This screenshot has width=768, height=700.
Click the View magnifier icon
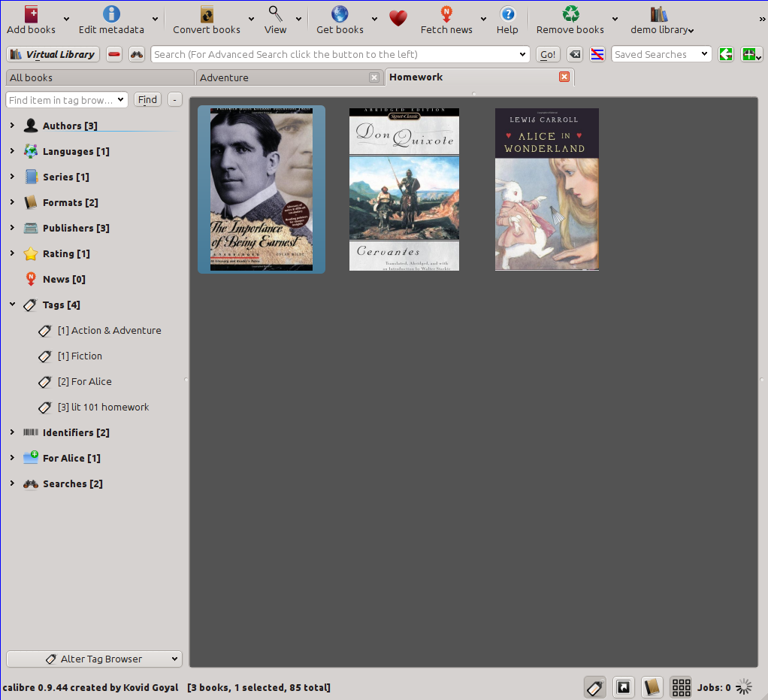click(x=275, y=14)
